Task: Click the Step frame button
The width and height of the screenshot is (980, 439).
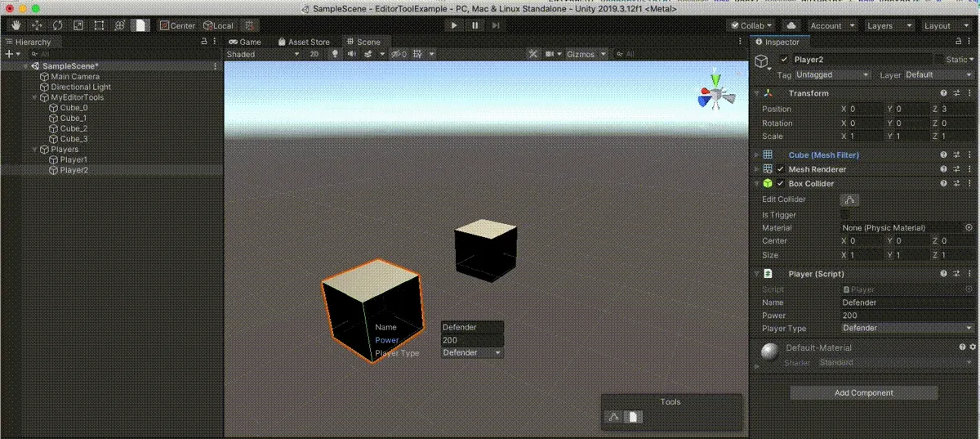Action: tap(497, 25)
